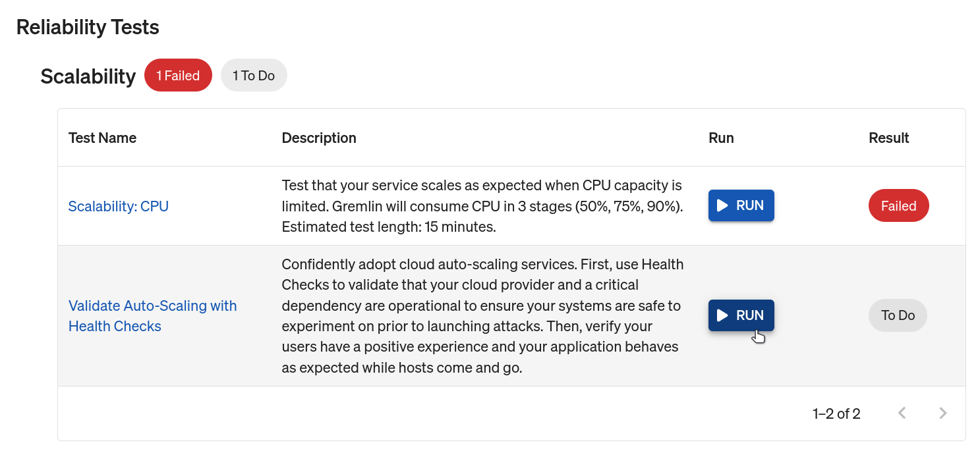Viewport: 980px width, 453px height.
Task: Click the 1–2 of 2 pagination label
Action: coord(836,413)
